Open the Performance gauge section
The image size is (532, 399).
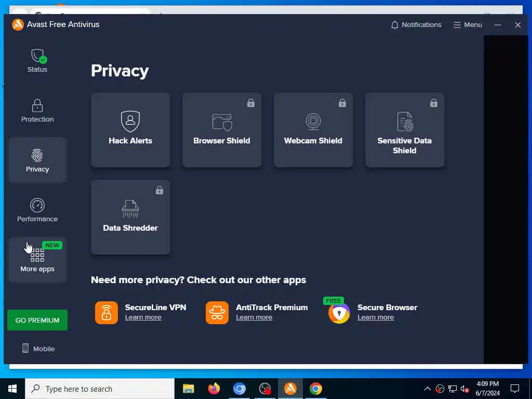tap(37, 210)
